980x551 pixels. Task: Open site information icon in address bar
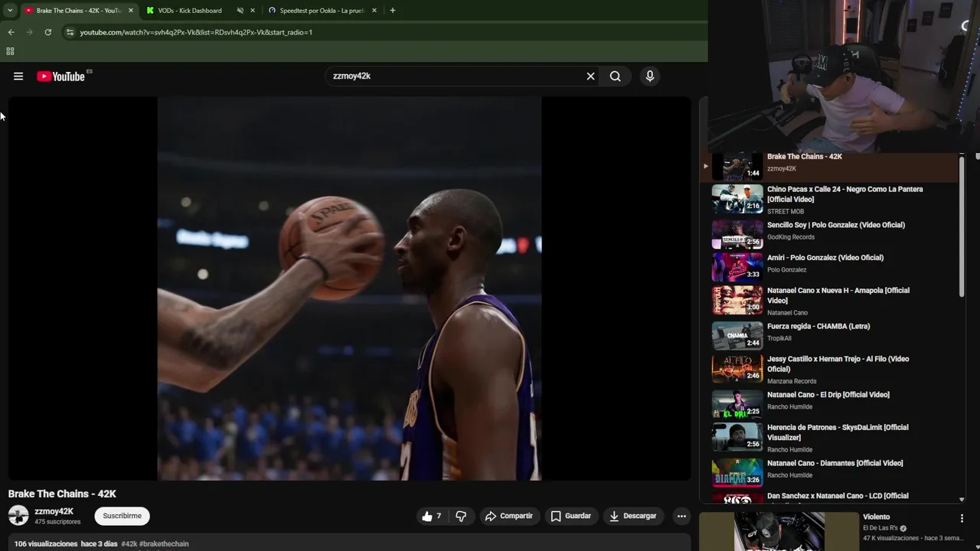pos(70,32)
